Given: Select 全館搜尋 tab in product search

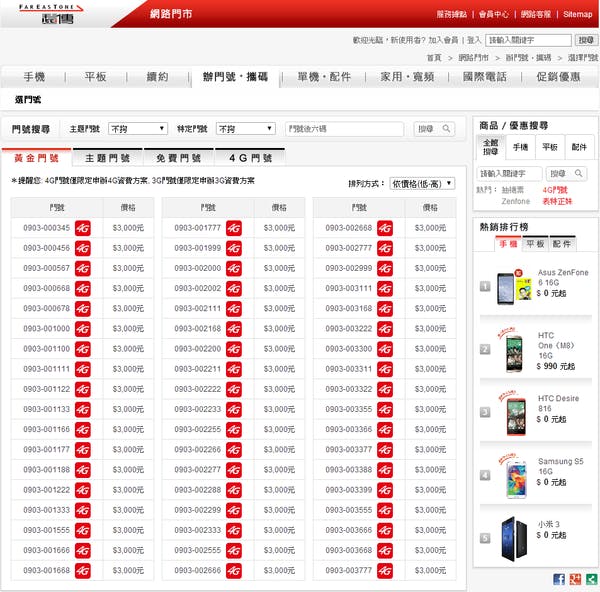Looking at the screenshot, I should point(491,147).
